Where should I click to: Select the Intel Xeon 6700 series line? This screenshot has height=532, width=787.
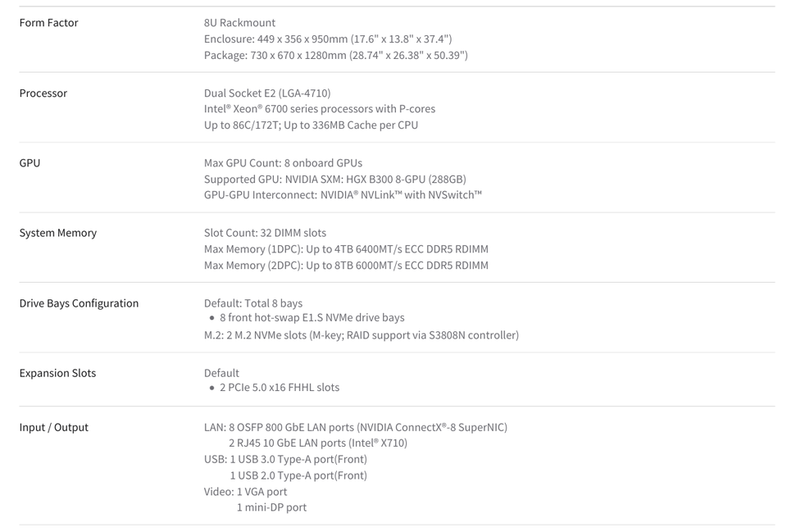pyautogui.click(x=319, y=109)
